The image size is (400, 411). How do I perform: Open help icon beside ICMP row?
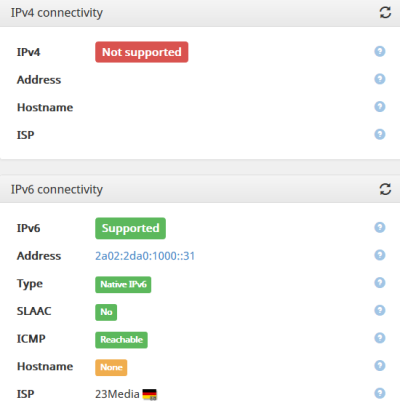(x=380, y=338)
